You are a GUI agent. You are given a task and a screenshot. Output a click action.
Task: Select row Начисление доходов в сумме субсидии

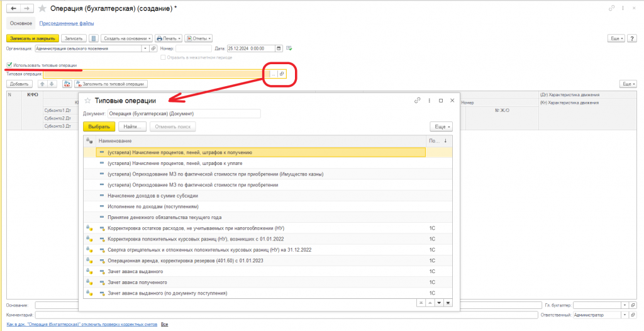tap(267, 196)
